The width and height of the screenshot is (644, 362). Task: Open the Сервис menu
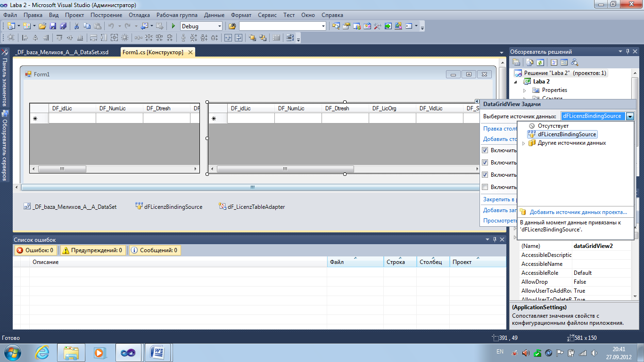coord(267,15)
